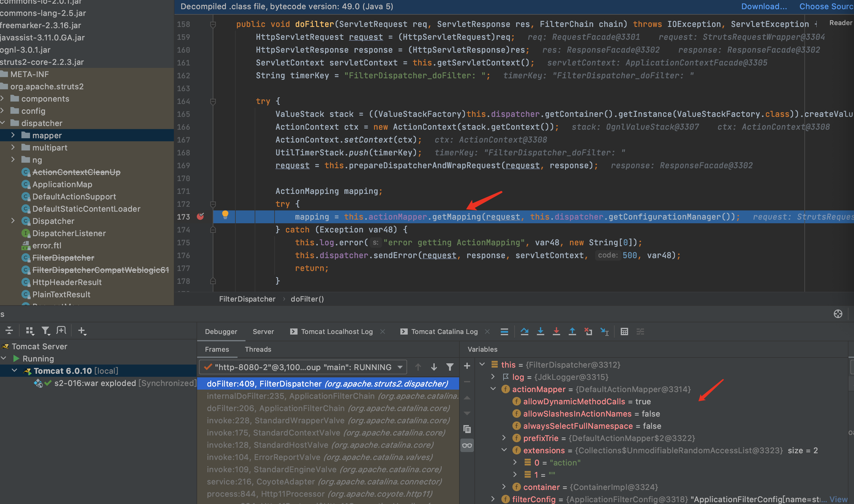The height and width of the screenshot is (504, 854).
Task: Click the Choose Sources link
Action: point(826,6)
